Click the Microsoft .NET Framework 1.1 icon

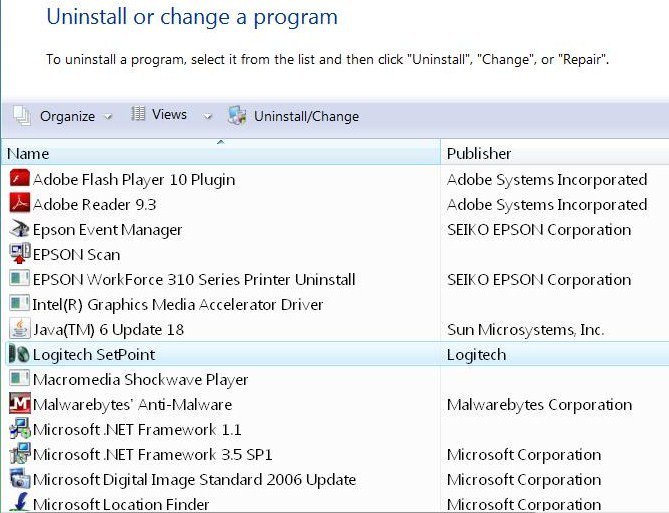(x=20, y=428)
